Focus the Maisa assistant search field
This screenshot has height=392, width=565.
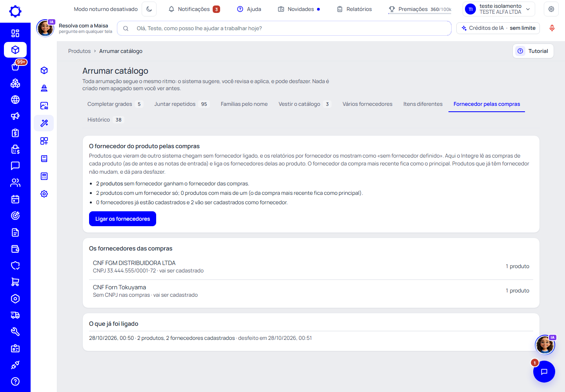pyautogui.click(x=284, y=28)
